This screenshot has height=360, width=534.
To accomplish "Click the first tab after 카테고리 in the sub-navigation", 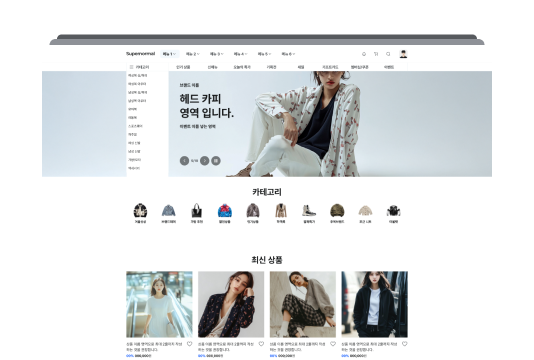I will 183,67.
